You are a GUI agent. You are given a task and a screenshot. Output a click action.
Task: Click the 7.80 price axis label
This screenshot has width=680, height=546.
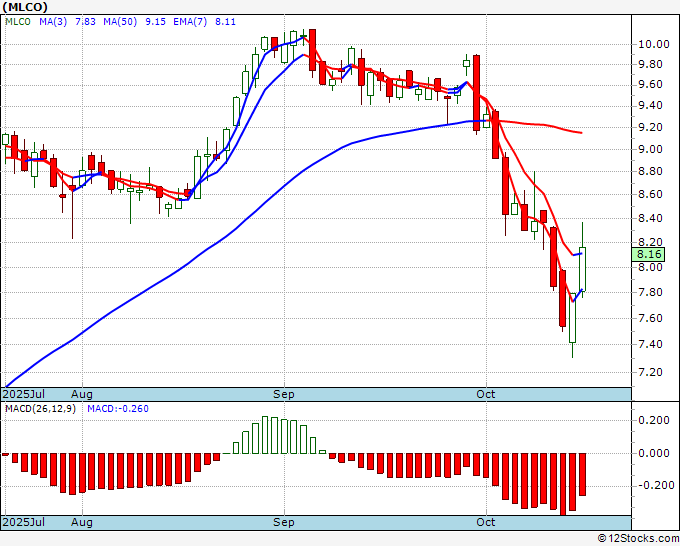[x=650, y=293]
